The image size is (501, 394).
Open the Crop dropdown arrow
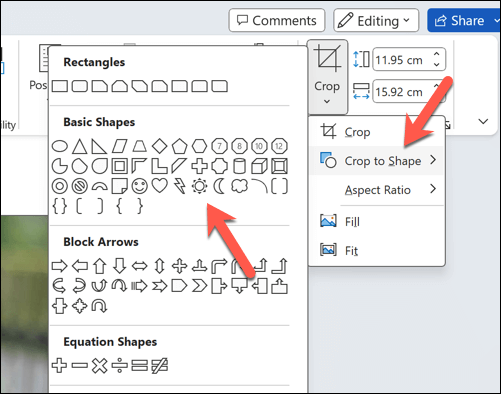tap(327, 101)
